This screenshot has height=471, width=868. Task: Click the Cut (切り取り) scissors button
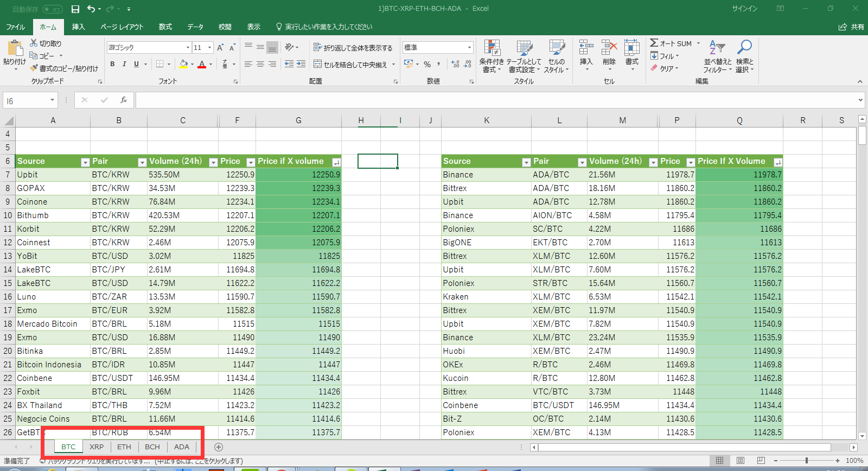tap(46, 43)
